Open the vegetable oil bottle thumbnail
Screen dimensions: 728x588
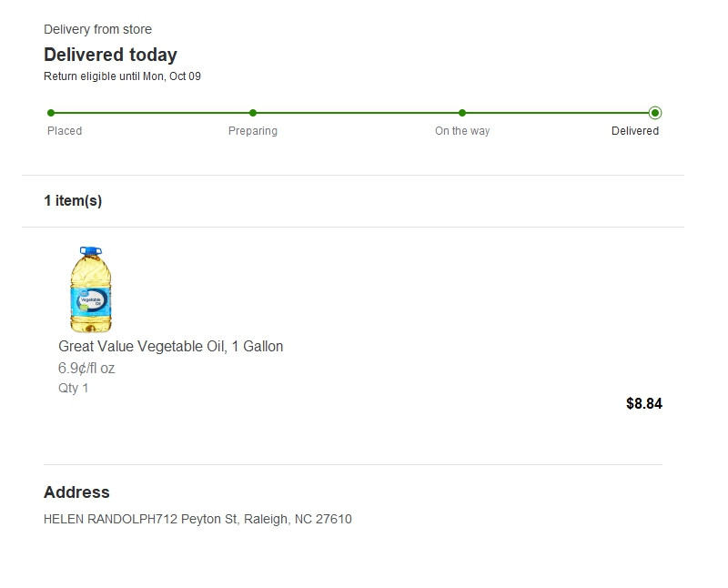[x=91, y=289]
